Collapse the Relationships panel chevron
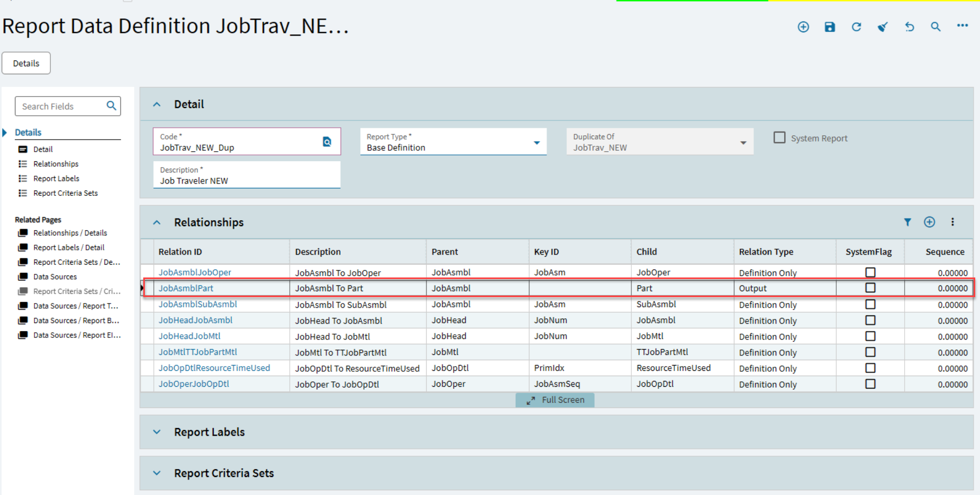 pyautogui.click(x=157, y=222)
